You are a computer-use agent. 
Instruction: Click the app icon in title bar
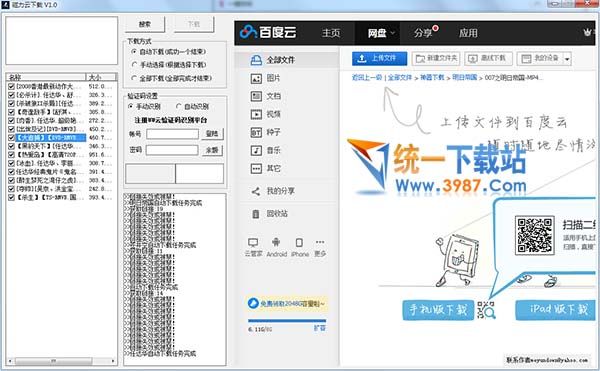point(5,5)
